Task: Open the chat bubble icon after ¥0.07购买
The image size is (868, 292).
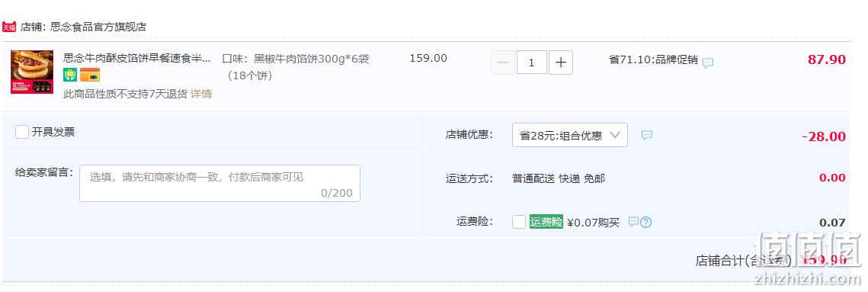Action: 634,222
